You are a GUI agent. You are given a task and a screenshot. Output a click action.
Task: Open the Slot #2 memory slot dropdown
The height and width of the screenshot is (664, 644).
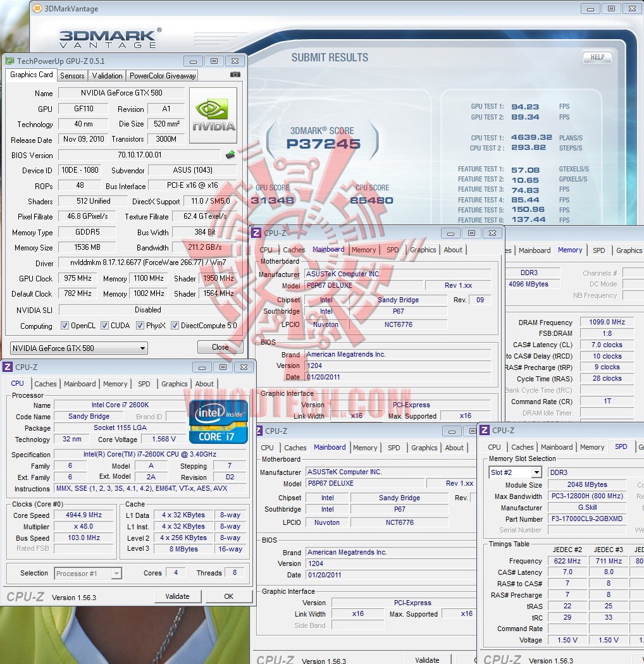point(516,472)
